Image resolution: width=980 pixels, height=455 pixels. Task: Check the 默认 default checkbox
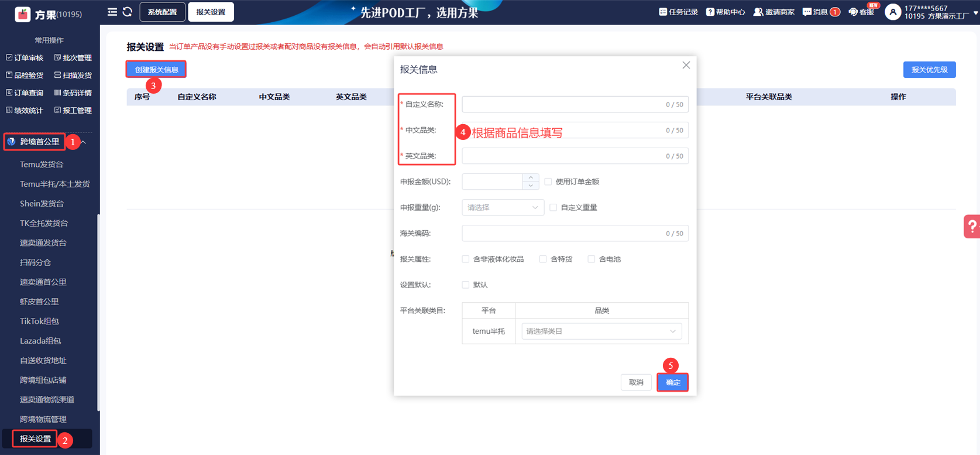tap(466, 285)
